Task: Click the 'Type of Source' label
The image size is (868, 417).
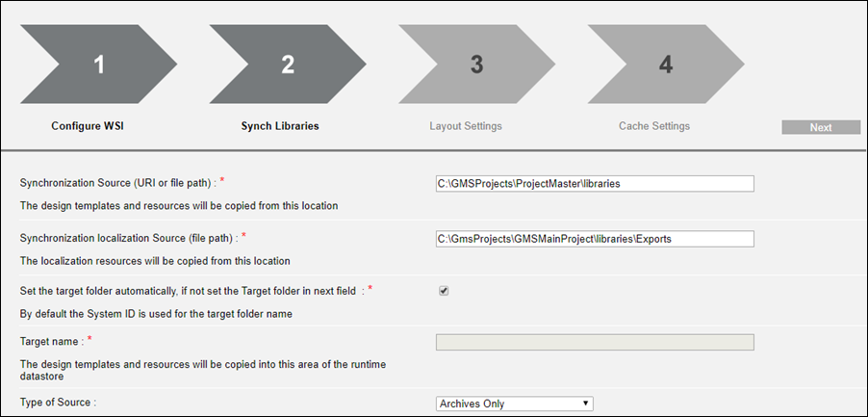Action: point(60,404)
